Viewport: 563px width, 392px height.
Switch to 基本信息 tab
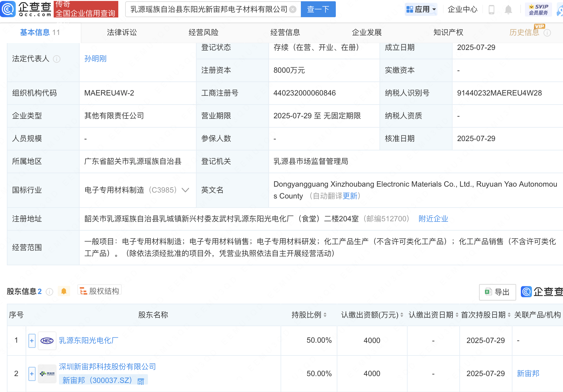pos(40,32)
